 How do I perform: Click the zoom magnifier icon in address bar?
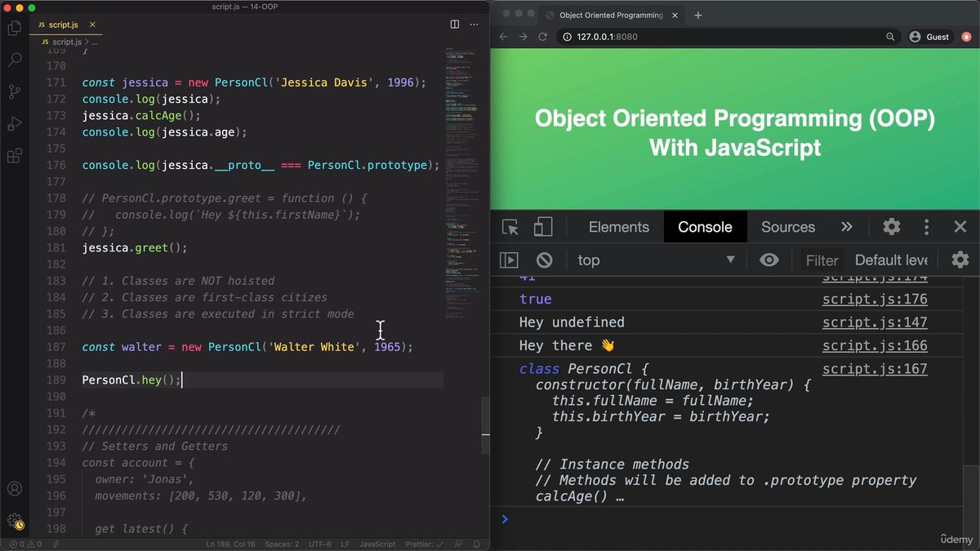tap(890, 37)
